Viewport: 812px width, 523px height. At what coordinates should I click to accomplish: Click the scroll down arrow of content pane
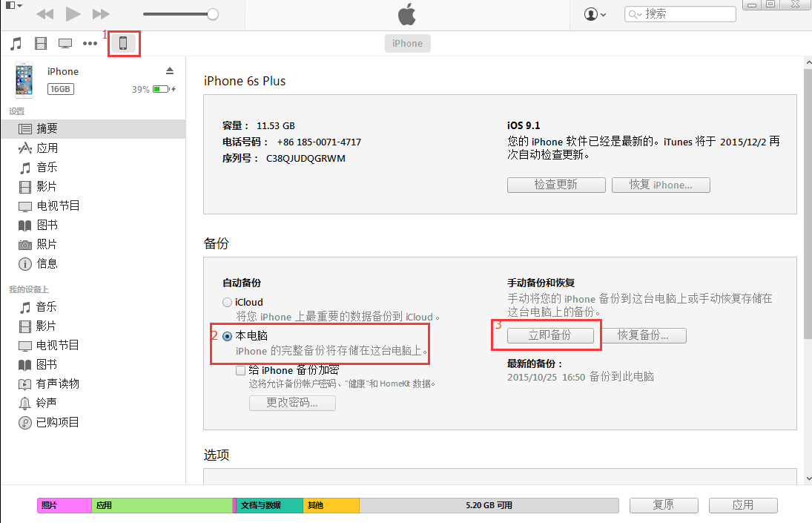808,479
